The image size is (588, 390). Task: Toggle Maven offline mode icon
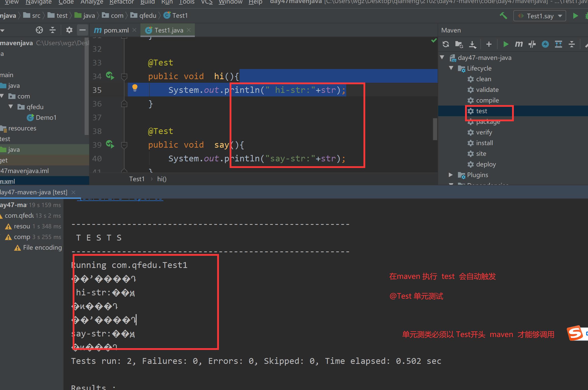tap(532, 44)
